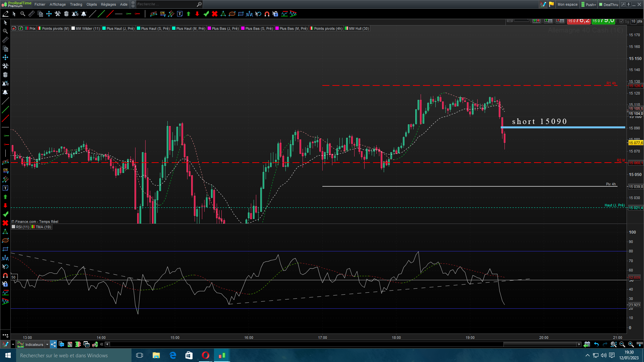This screenshot has width=644, height=362.
Task: Click the MM Wilder (11) color swatch
Action: (73, 28)
